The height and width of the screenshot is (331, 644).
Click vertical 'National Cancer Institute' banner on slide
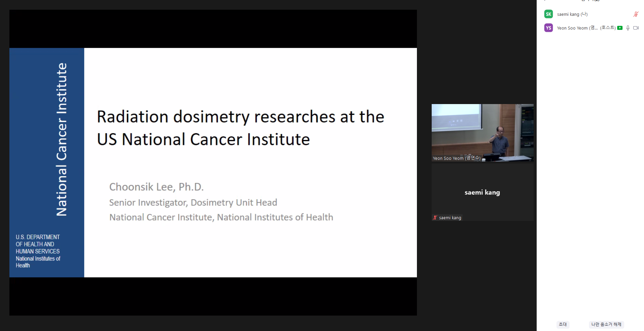(62, 139)
